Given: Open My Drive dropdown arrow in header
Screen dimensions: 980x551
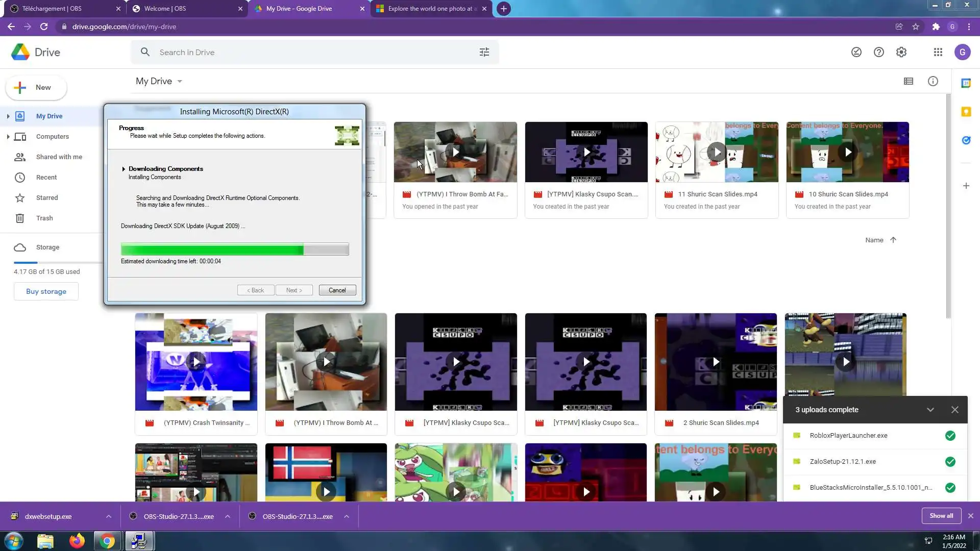Looking at the screenshot, I should click(x=180, y=82).
